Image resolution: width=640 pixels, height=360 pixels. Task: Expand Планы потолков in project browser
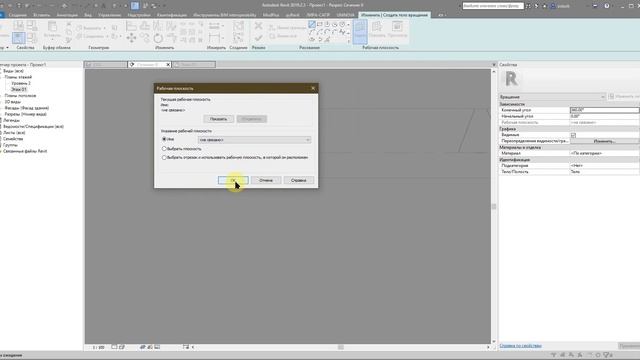(x=1, y=96)
